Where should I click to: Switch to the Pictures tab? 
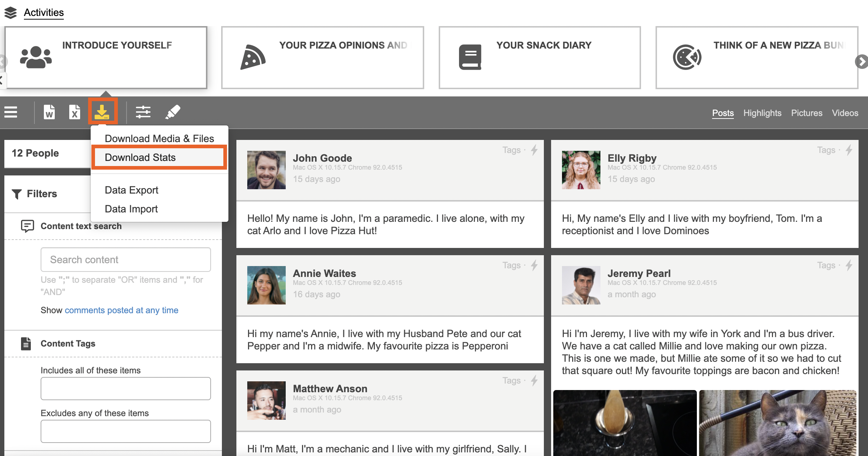click(806, 113)
